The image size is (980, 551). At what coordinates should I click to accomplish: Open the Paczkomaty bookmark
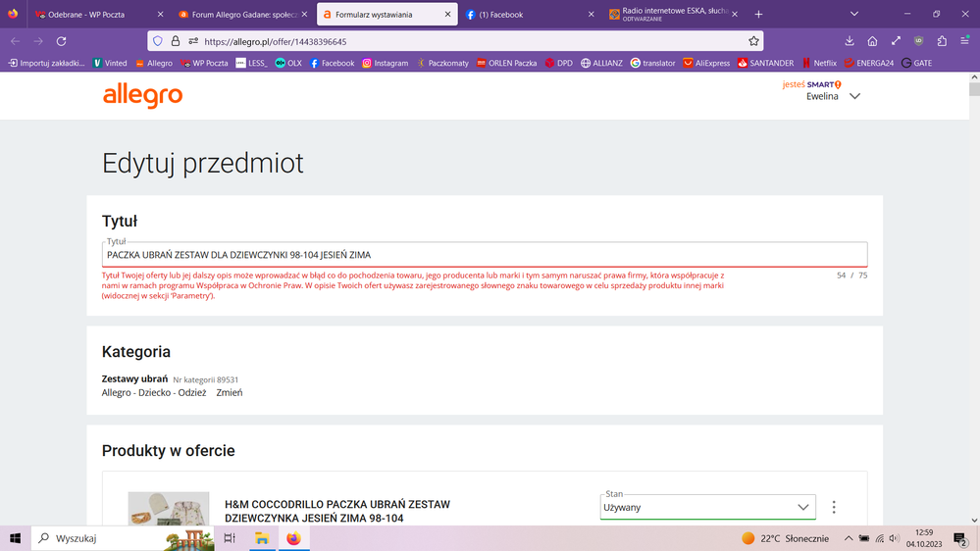point(442,63)
